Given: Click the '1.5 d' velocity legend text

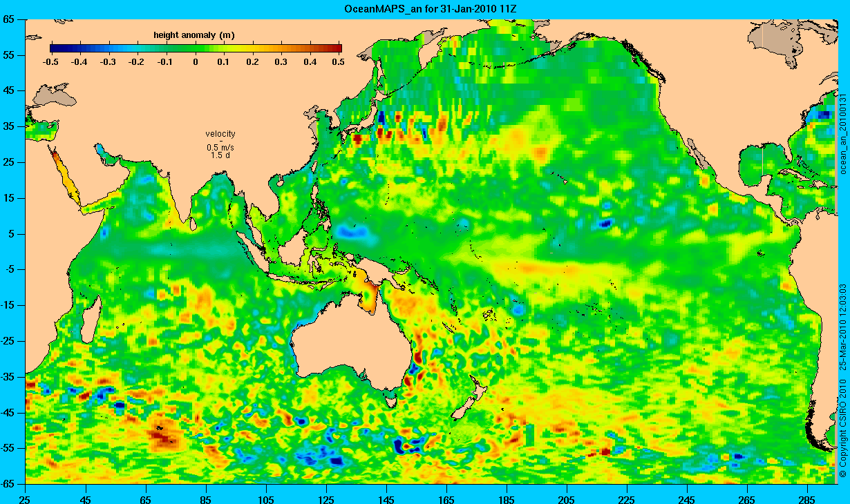Looking at the screenshot, I should (x=220, y=155).
